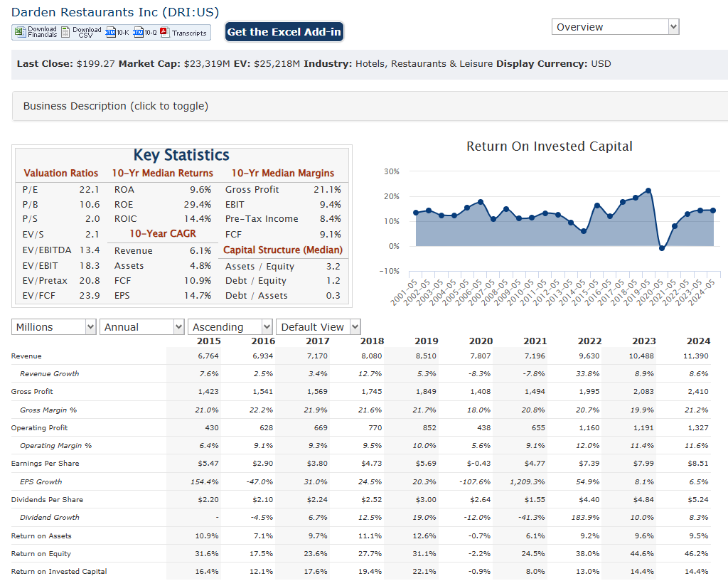Viewport: 728px width, 581px height.
Task: Select the Dividends Per Share row label
Action: tap(47, 500)
